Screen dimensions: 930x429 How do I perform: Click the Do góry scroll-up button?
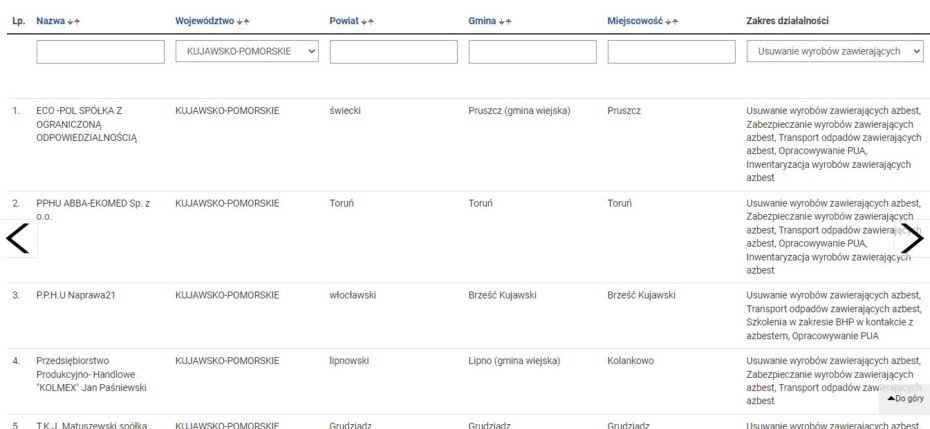pos(905,398)
